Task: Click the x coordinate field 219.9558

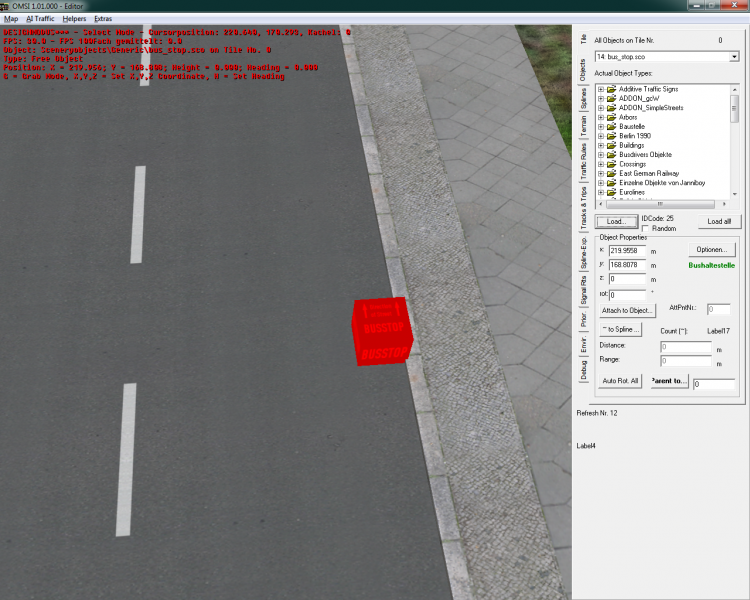Action: coord(627,251)
